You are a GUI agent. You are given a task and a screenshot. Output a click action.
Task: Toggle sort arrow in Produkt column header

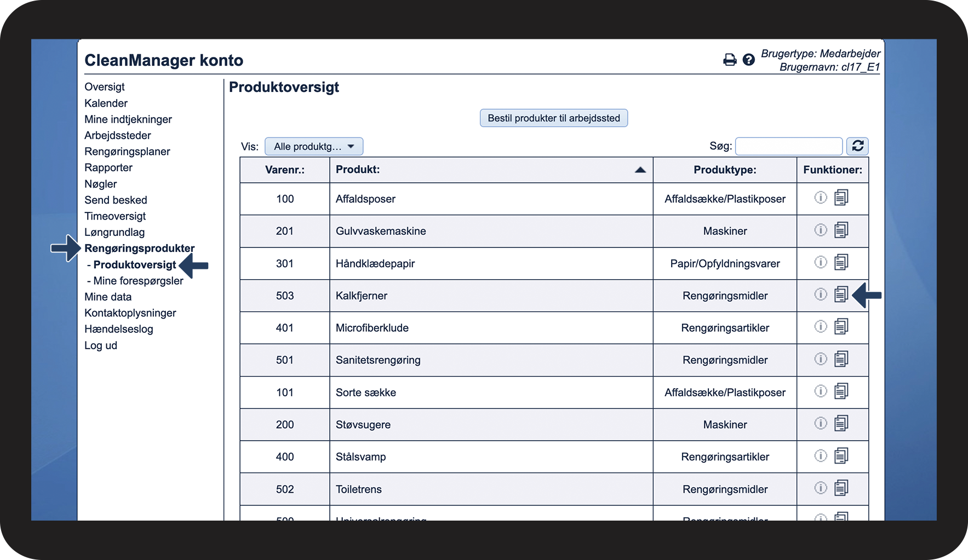pos(640,170)
